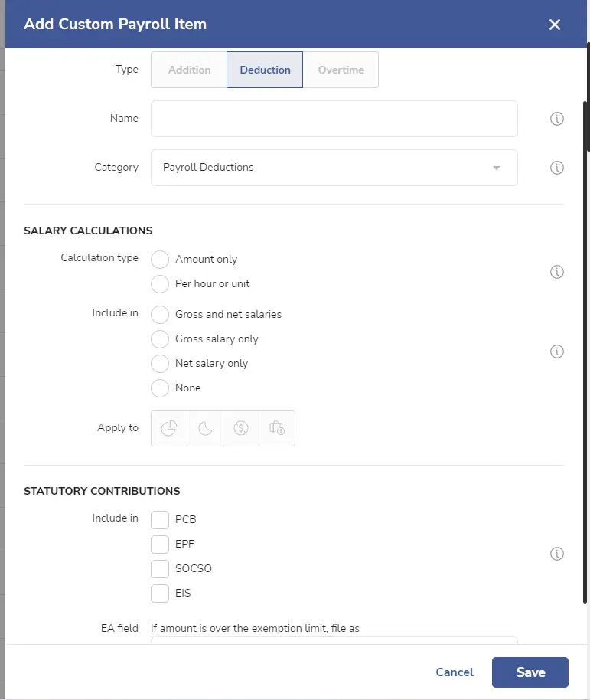Open info tooltip beside Name field
The width and height of the screenshot is (590, 700).
tap(557, 119)
